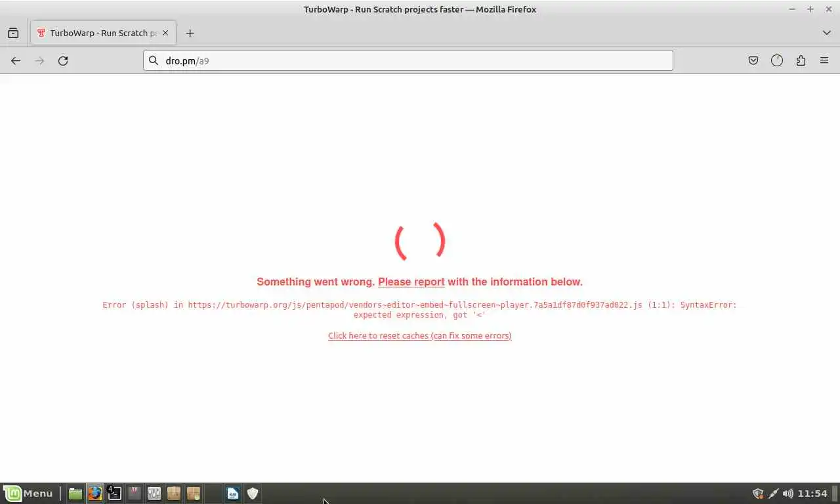Select the TurboWarp browser tab
The height and width of the screenshot is (504, 840).
point(103,33)
